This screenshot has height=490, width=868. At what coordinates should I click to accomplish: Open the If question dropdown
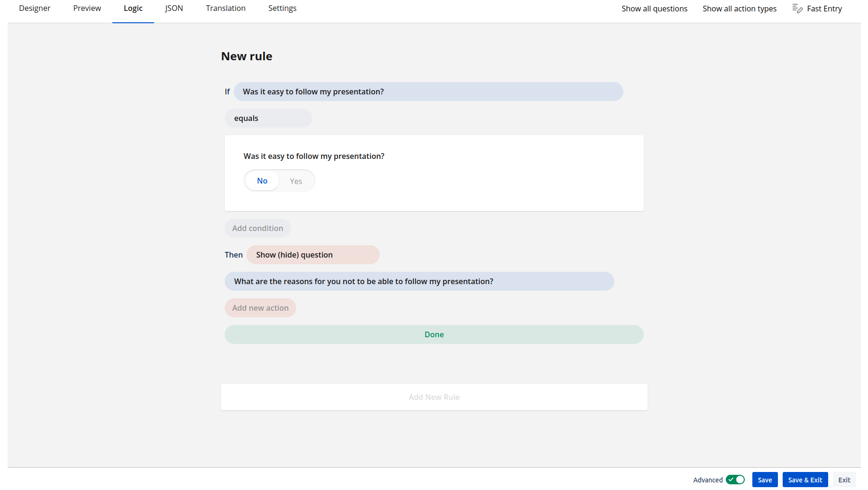point(428,92)
